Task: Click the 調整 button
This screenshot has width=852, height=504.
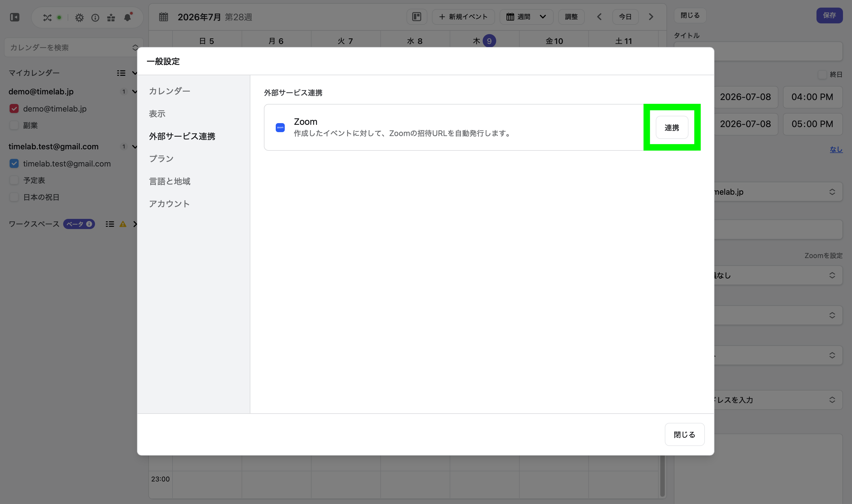Action: (571, 17)
